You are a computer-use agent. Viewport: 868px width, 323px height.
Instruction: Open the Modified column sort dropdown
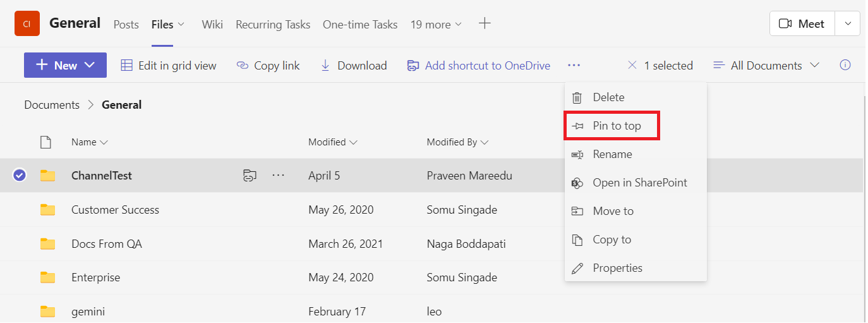click(333, 142)
